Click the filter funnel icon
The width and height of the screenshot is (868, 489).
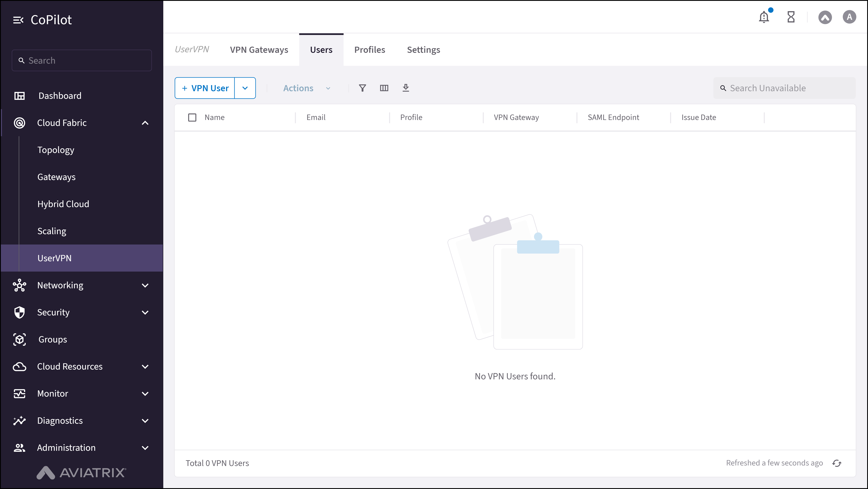coord(362,88)
